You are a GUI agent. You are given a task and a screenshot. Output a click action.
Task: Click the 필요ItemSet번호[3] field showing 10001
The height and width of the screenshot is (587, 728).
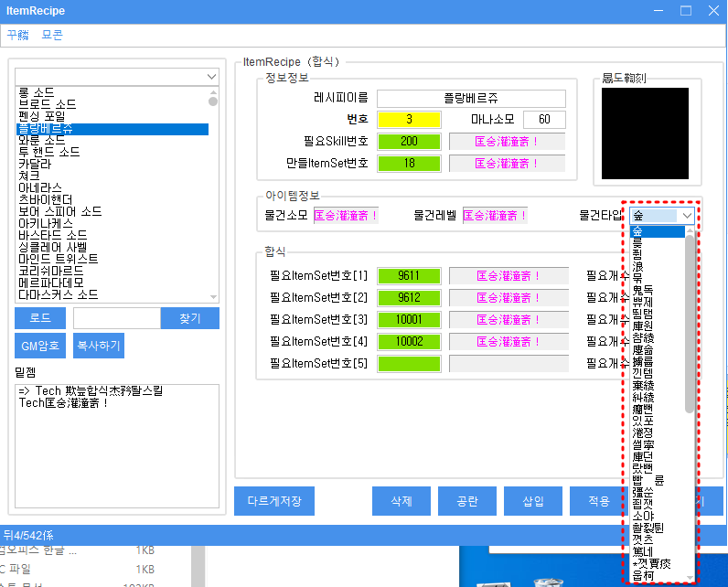[409, 319]
